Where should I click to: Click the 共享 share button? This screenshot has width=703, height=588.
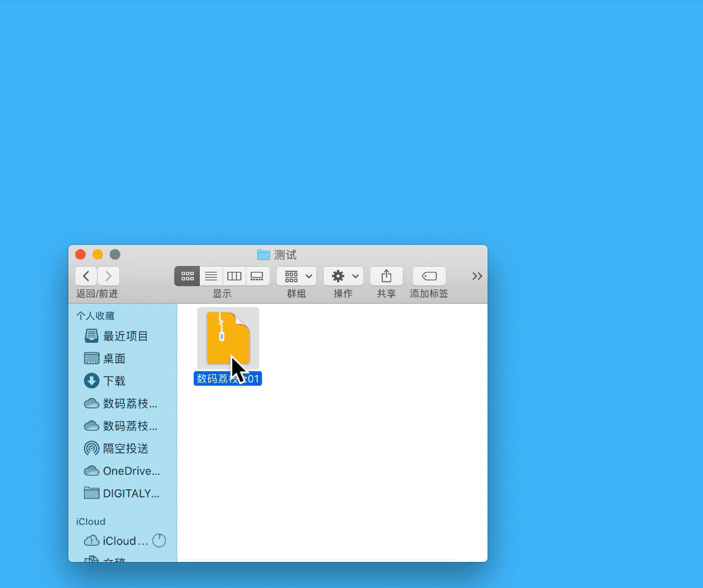386,276
